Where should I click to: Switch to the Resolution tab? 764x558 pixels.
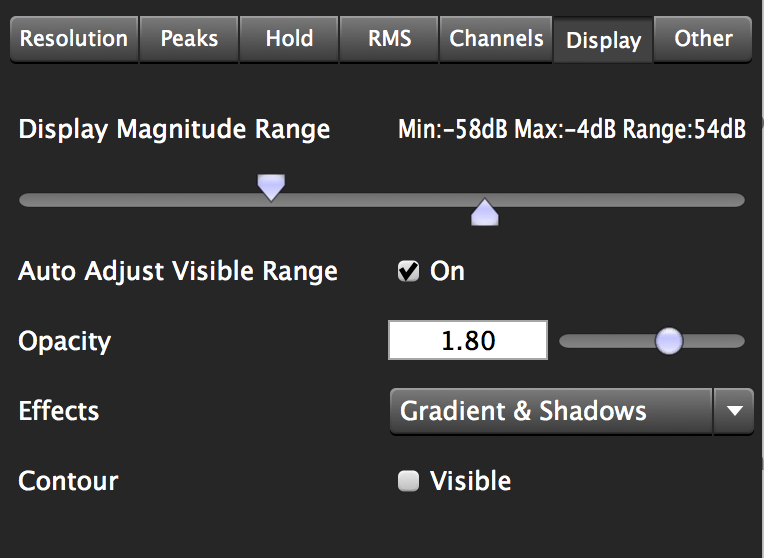(x=74, y=39)
